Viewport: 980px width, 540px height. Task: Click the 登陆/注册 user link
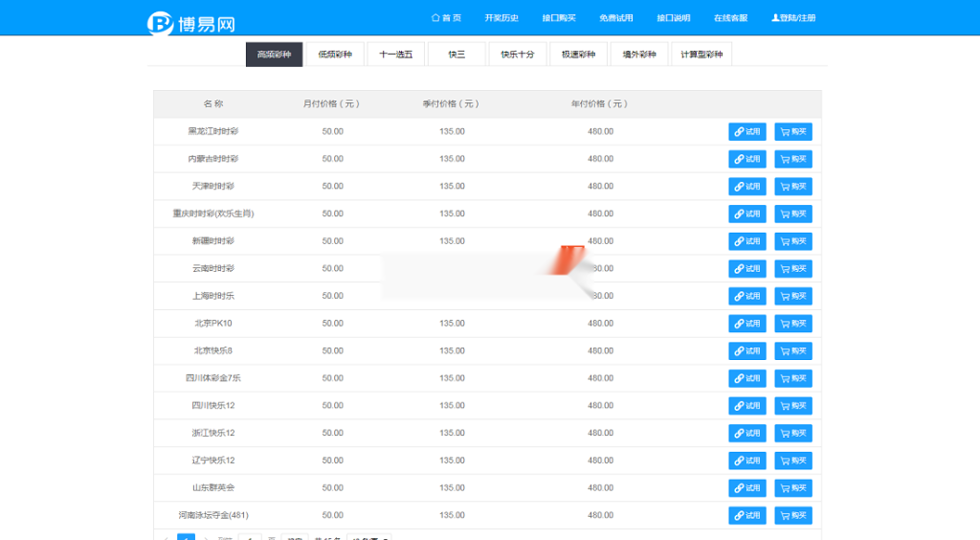coord(793,18)
